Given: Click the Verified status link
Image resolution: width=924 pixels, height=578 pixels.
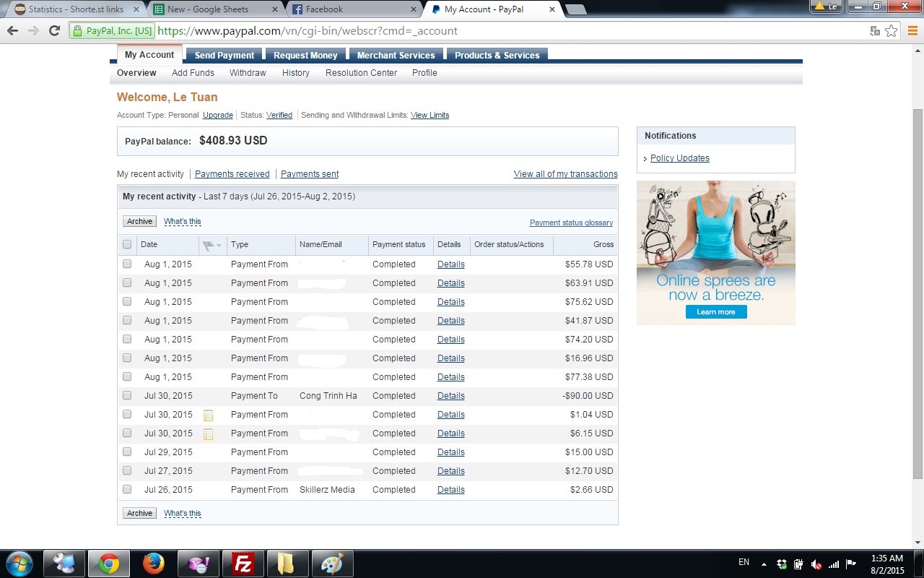Looking at the screenshot, I should 279,116.
